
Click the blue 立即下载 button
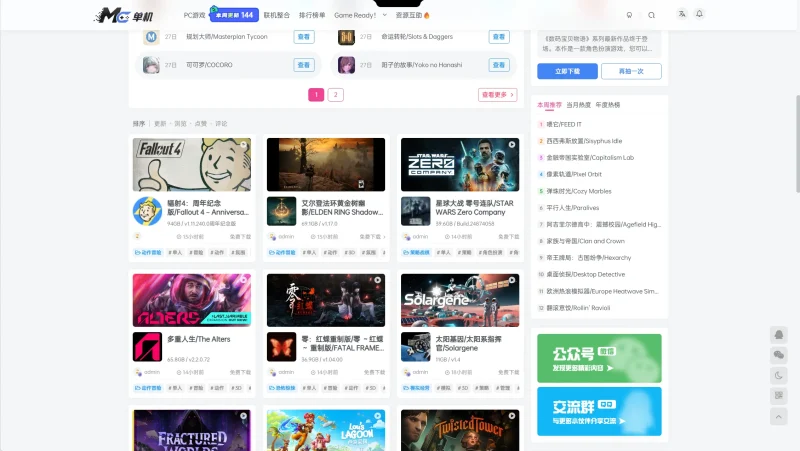tap(567, 71)
